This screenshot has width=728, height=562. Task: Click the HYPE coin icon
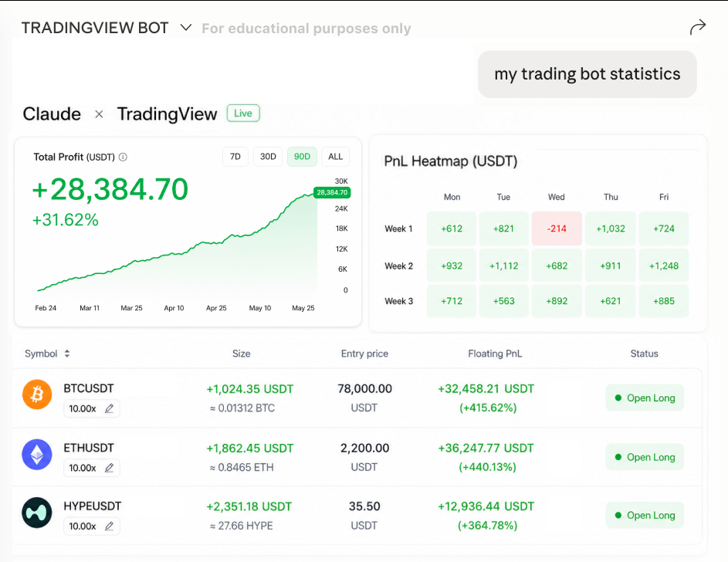(x=37, y=513)
